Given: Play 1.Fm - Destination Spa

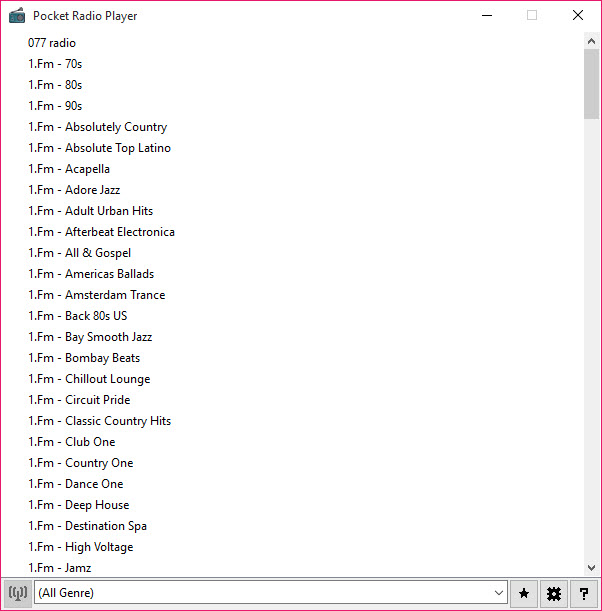Looking at the screenshot, I should pyautogui.click(x=87, y=526).
